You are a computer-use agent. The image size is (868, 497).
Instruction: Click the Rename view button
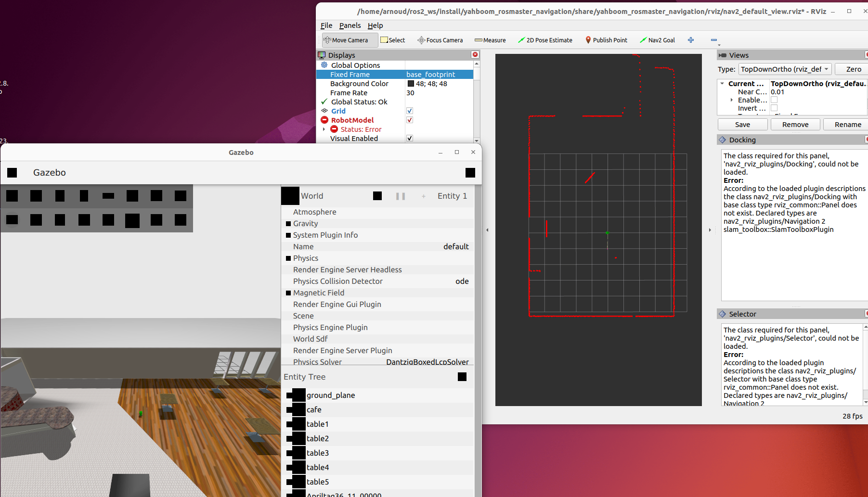[x=847, y=125]
